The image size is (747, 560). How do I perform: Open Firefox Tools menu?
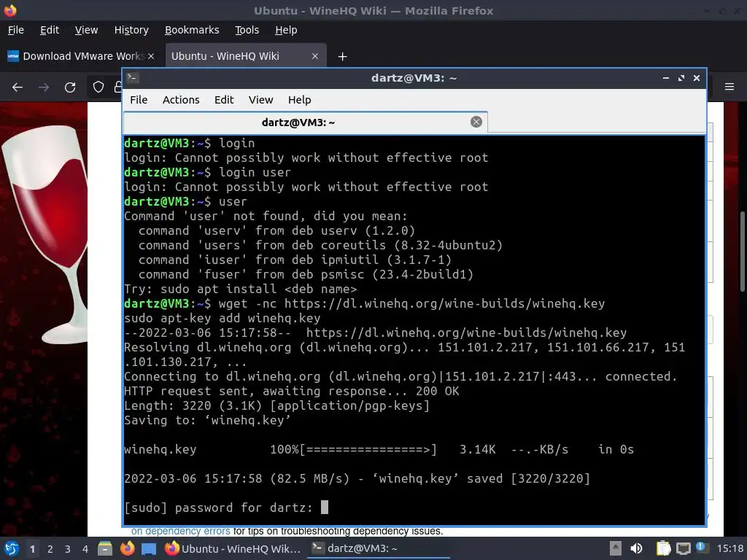click(x=247, y=30)
